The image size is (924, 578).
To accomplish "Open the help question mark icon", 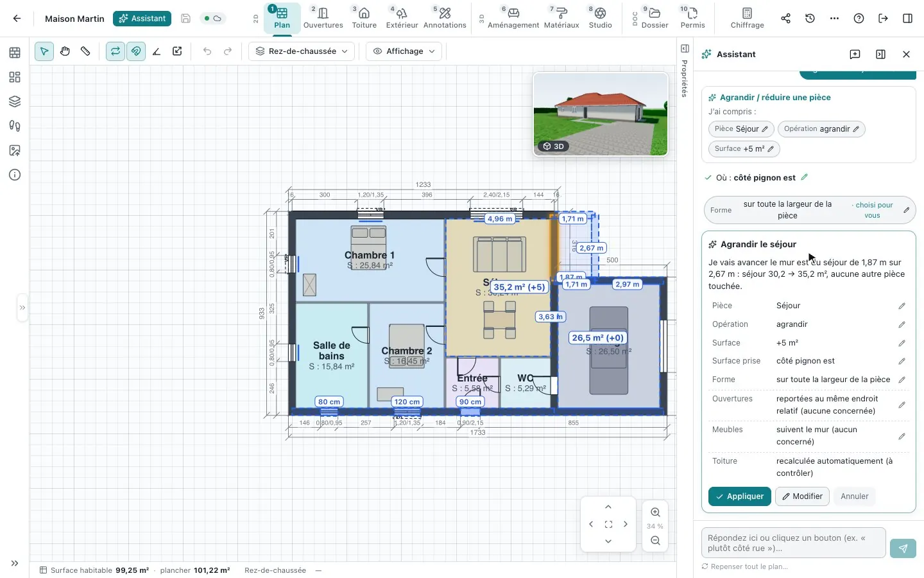I will click(859, 19).
